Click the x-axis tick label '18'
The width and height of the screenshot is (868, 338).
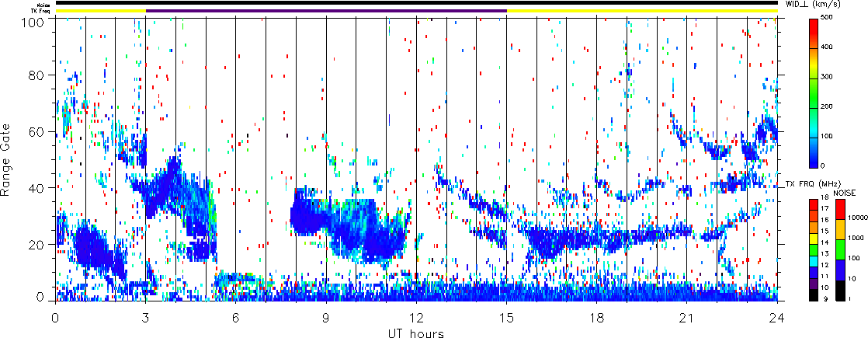pyautogui.click(x=597, y=318)
